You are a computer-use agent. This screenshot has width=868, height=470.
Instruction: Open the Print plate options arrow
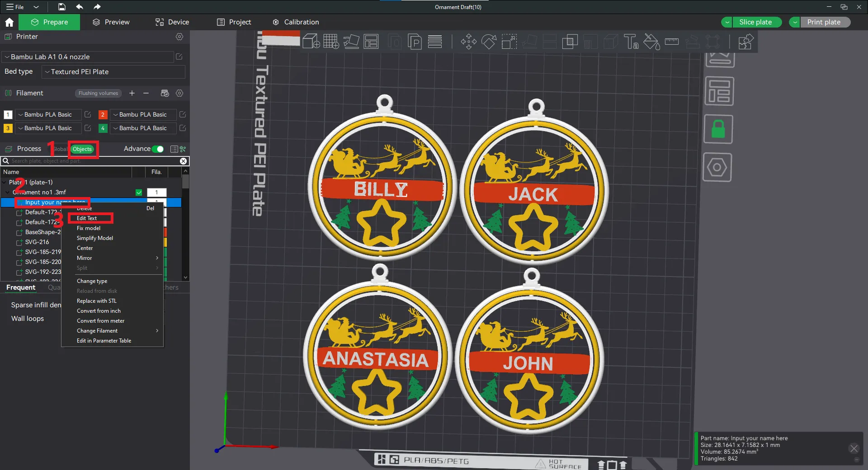(x=795, y=22)
